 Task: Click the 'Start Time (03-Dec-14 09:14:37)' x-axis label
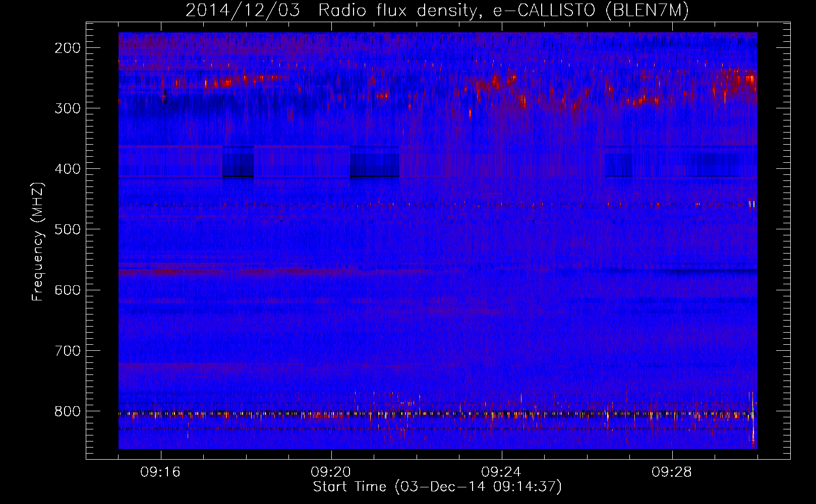[437, 487]
